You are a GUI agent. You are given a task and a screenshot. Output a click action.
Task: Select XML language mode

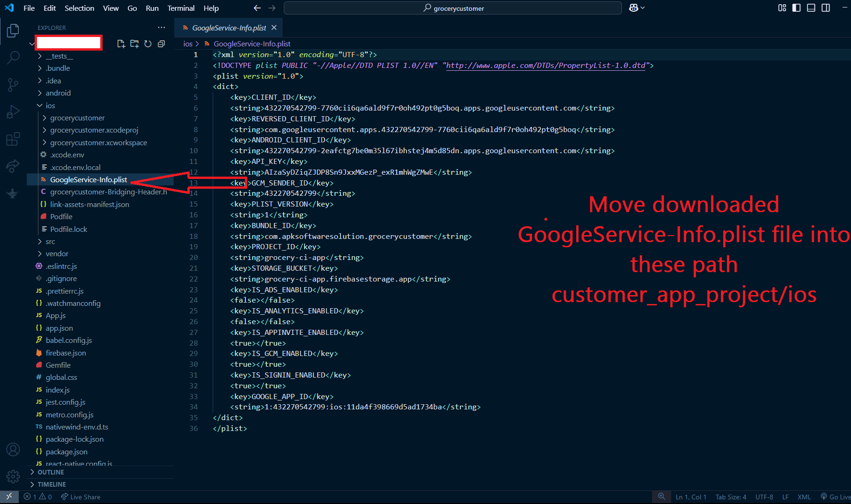pyautogui.click(x=804, y=497)
